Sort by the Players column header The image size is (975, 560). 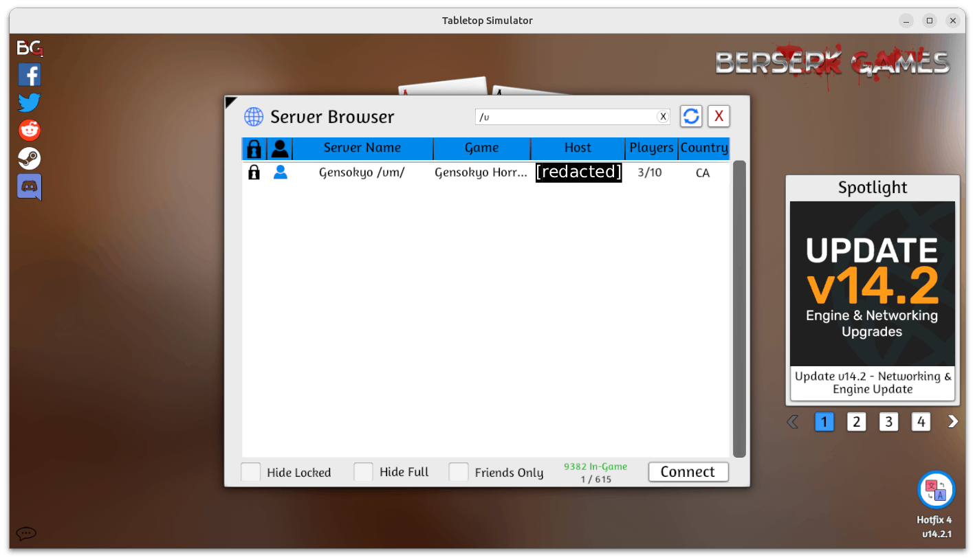[x=651, y=148]
